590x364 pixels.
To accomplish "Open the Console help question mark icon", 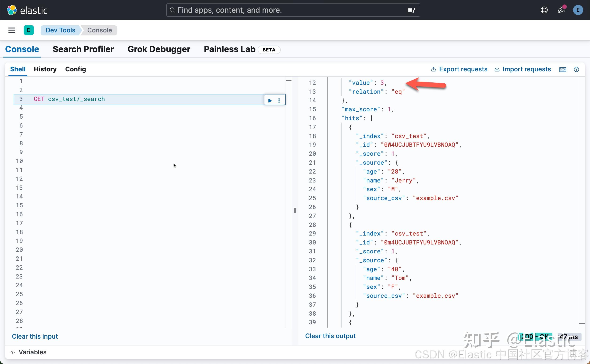I will (577, 69).
